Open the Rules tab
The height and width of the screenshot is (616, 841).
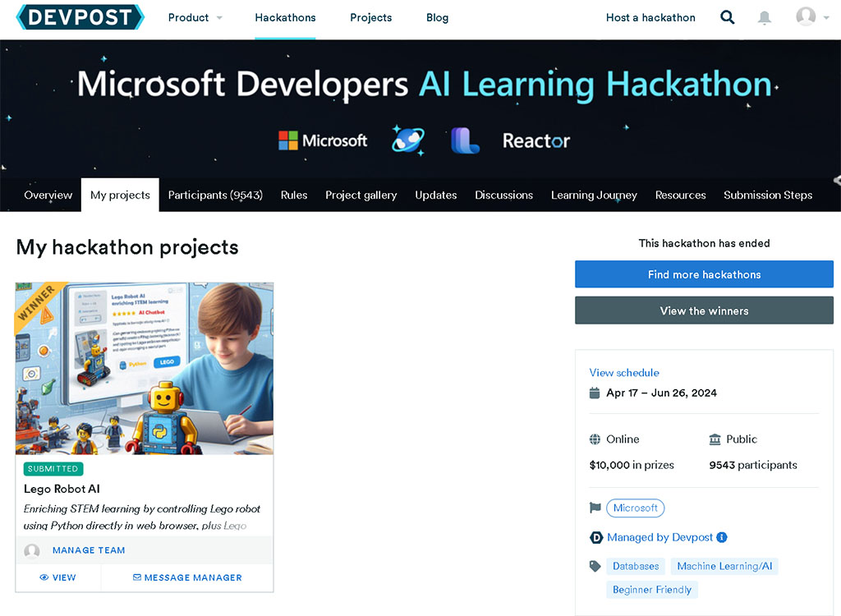click(294, 195)
